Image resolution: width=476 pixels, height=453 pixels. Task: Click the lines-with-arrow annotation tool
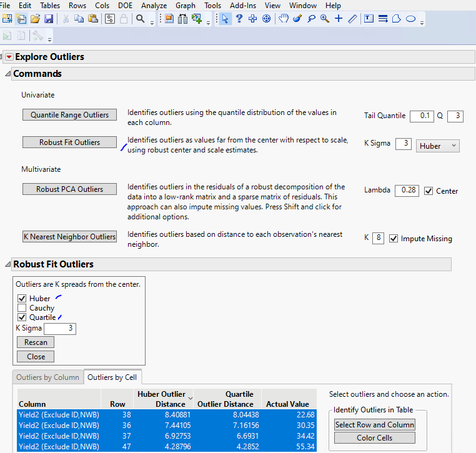pos(383,19)
